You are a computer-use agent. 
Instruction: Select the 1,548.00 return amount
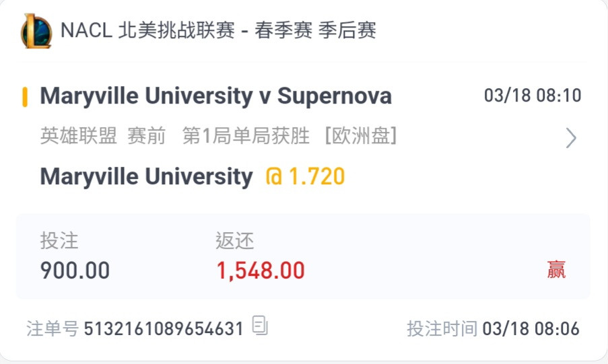261,270
